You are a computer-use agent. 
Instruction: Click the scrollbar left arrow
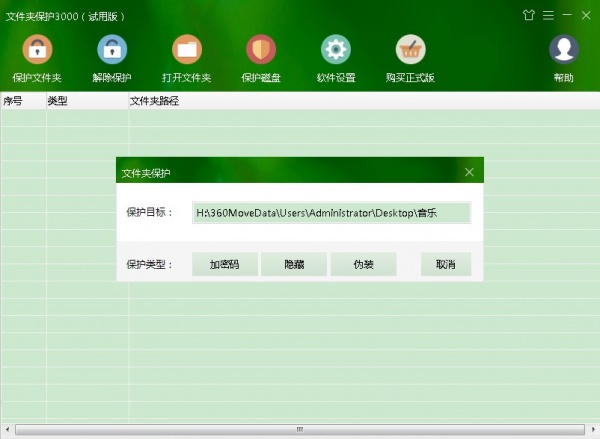pos(7,429)
